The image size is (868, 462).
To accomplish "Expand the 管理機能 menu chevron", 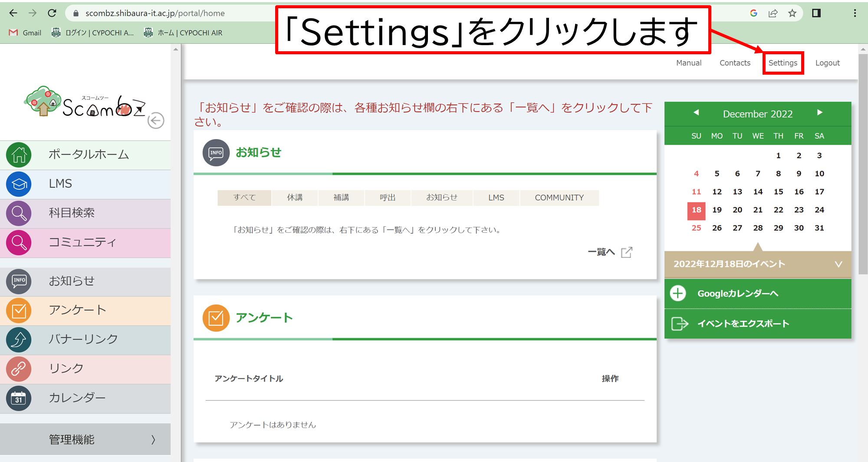I will [x=153, y=439].
